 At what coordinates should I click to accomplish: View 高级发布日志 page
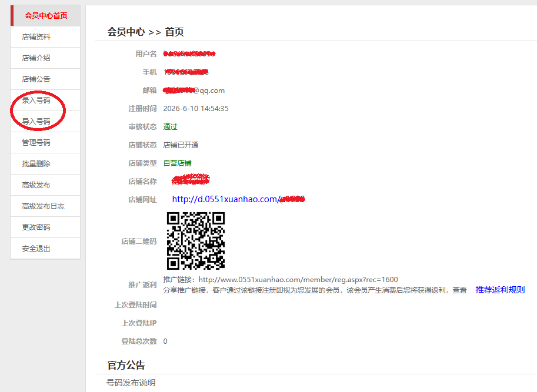pos(45,206)
